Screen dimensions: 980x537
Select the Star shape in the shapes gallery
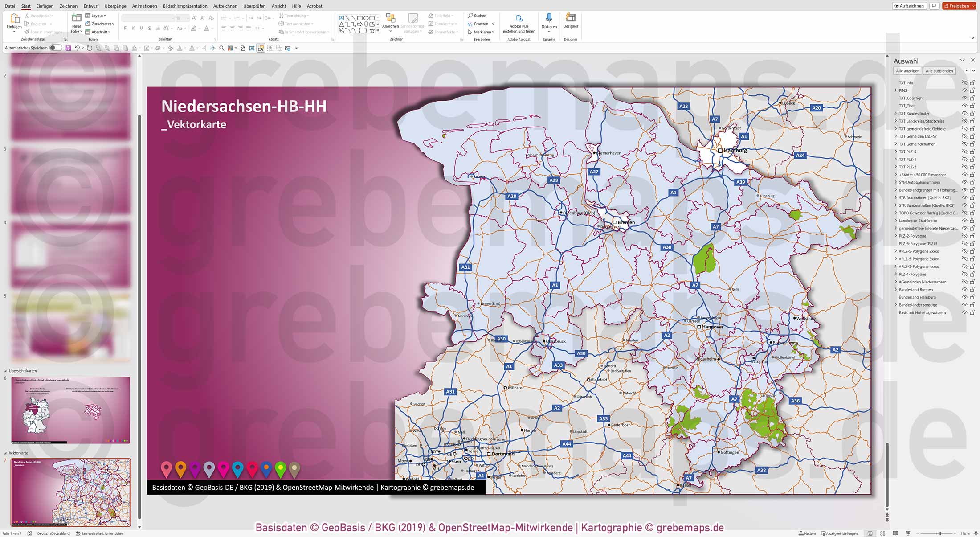tap(372, 30)
